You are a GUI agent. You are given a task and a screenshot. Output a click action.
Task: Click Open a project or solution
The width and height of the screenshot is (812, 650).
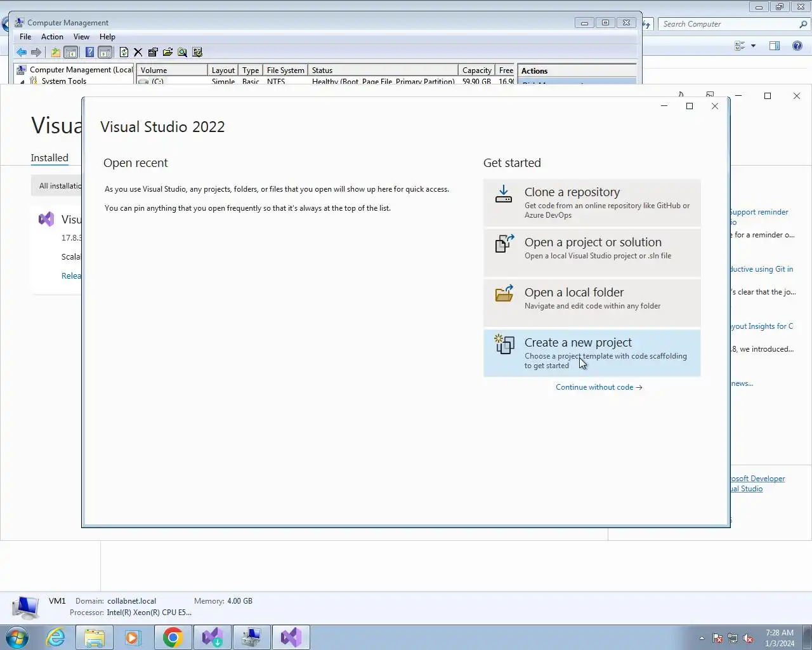[592, 253]
